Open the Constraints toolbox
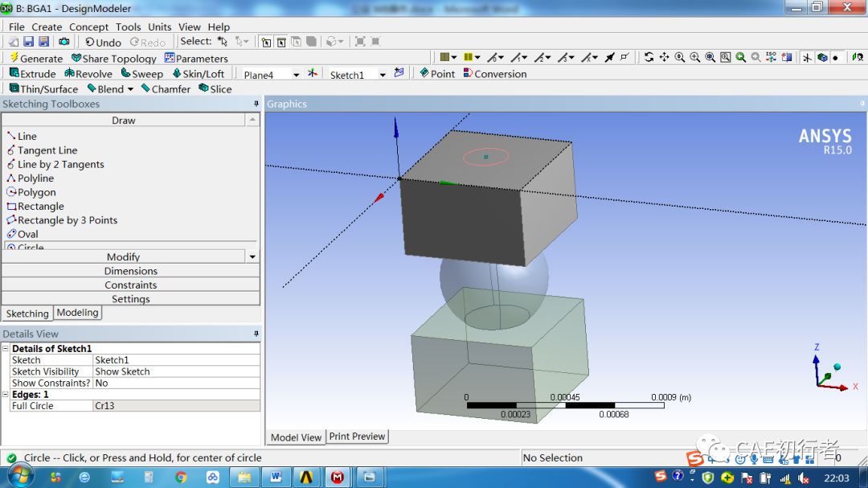 coord(131,285)
